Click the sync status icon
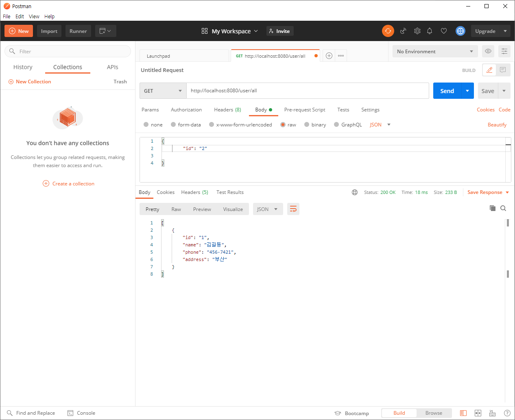This screenshot has height=420, width=515. click(388, 31)
